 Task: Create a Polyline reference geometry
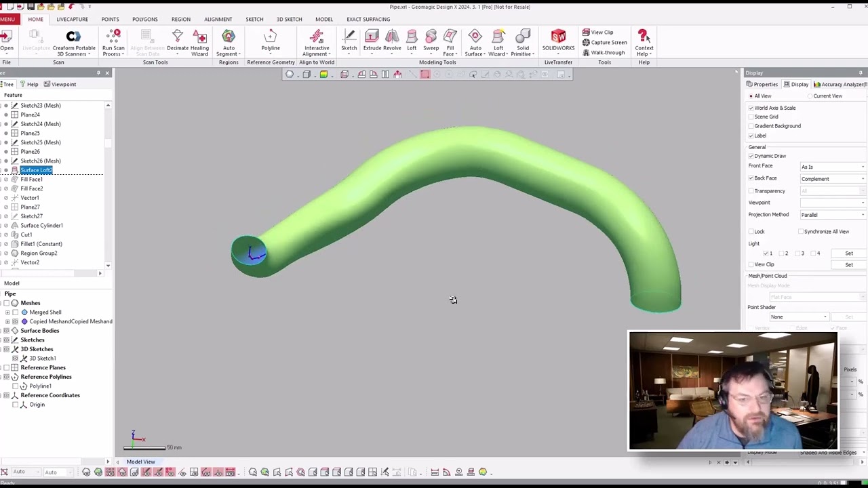coord(271,41)
